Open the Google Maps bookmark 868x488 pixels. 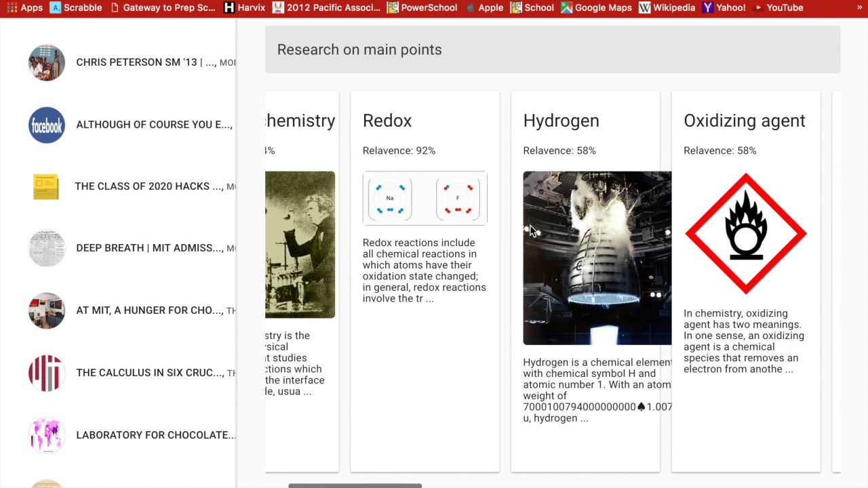pos(596,7)
